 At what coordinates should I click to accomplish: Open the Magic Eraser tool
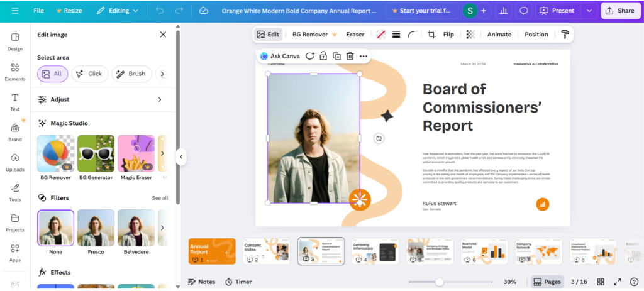point(136,158)
